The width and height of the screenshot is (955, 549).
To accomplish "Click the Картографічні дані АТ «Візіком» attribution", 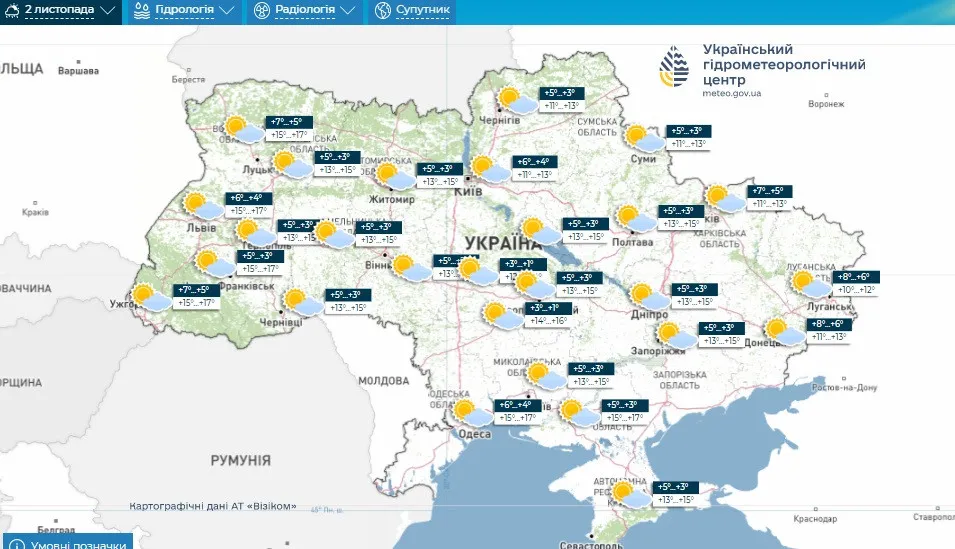I will 213,506.
